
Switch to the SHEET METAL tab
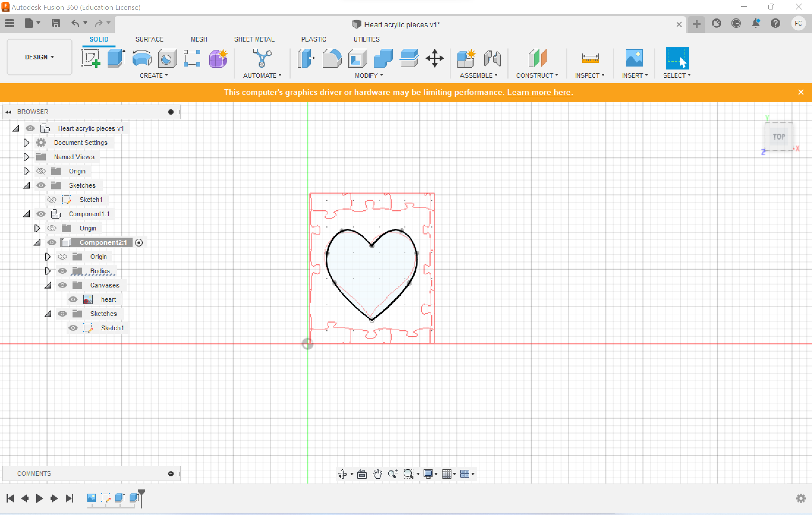tap(254, 39)
